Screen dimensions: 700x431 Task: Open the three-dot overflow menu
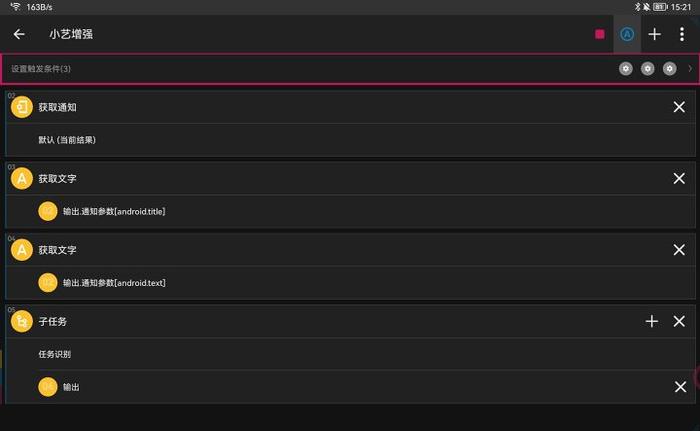(682, 34)
